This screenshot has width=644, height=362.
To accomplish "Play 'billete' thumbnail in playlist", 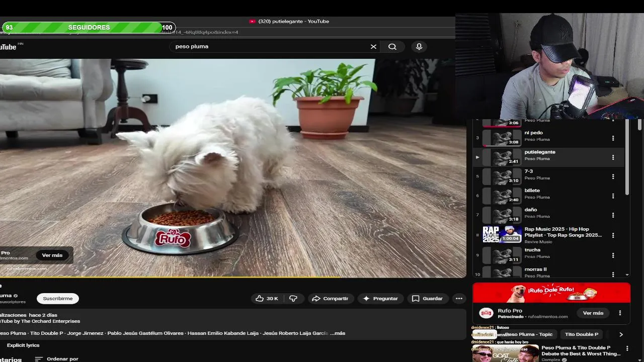I will pos(502,196).
